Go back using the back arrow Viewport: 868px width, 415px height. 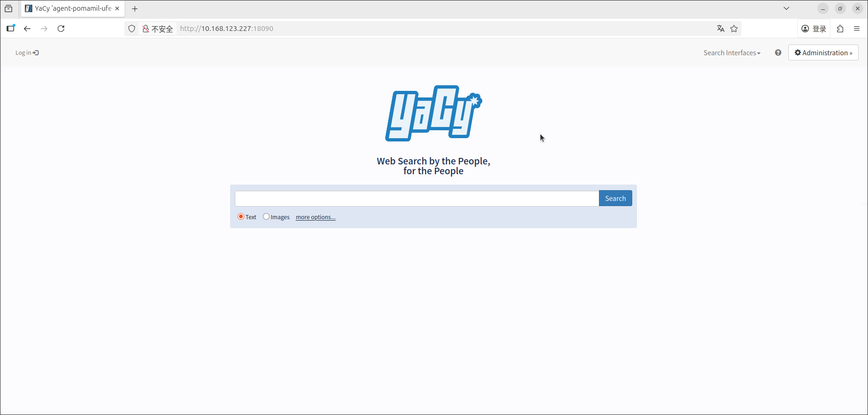click(x=27, y=29)
